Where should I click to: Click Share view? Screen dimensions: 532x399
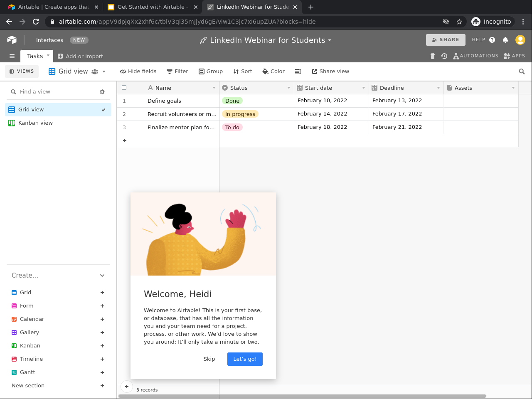pos(330,71)
